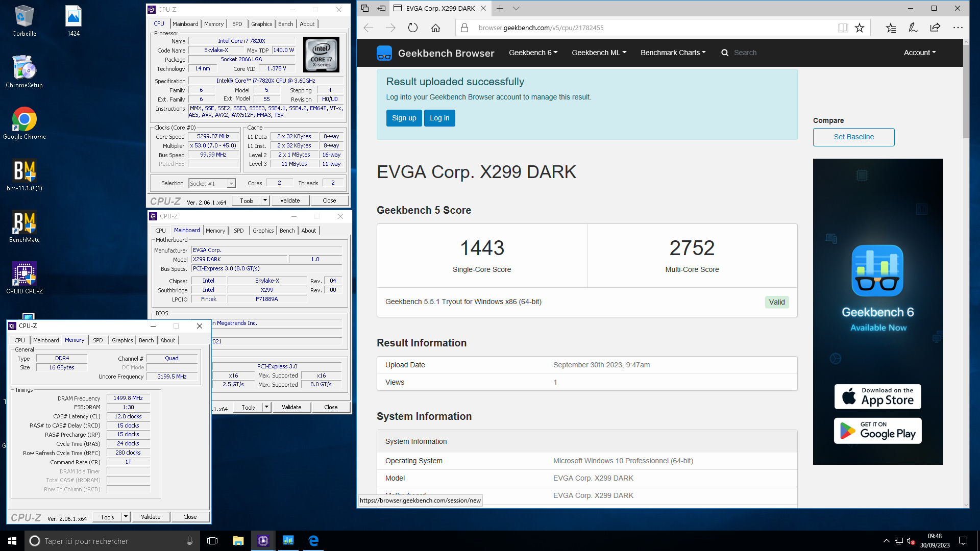Expand Benchmark Charts navigation menu

point(673,53)
